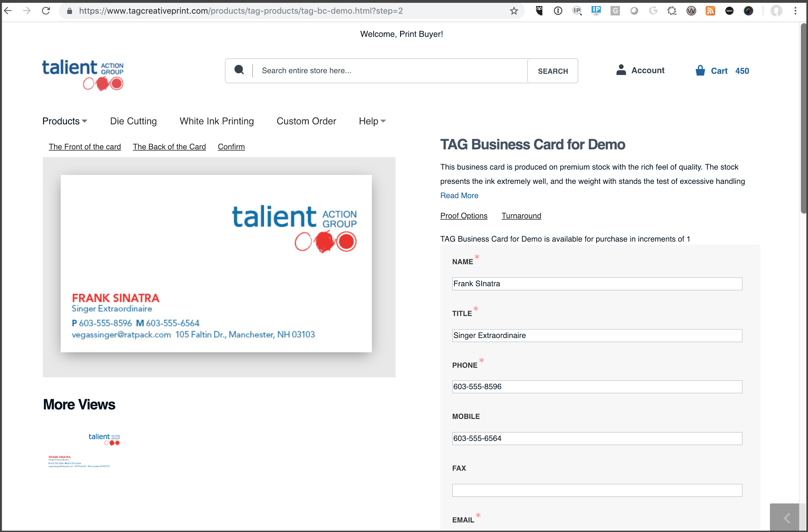
Task: Go to the Confirm step tab
Action: point(231,147)
